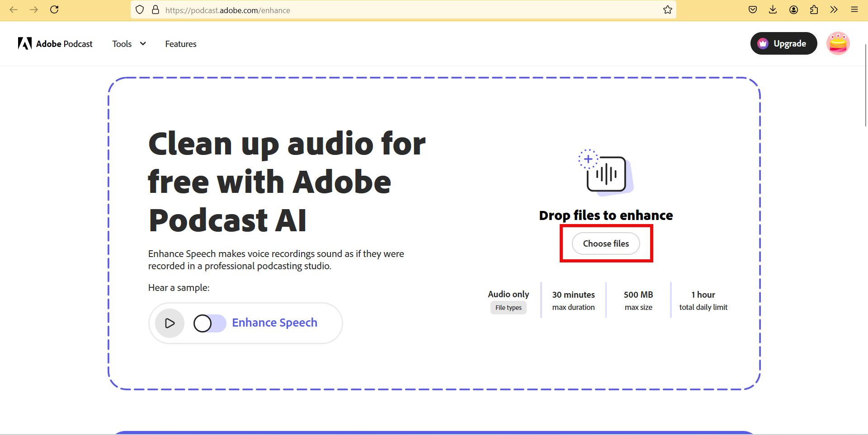Expand the Tools dropdown menu
868x435 pixels.
tap(129, 44)
